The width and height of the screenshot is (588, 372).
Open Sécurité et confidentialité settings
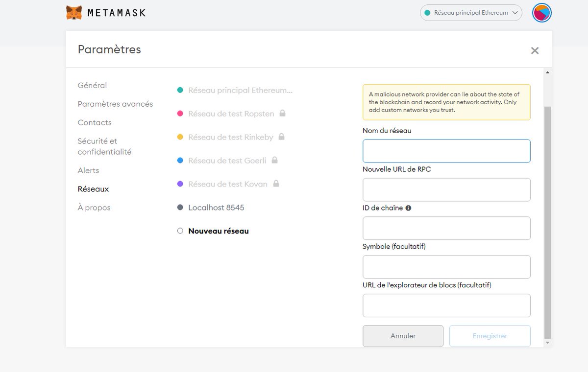(x=104, y=146)
